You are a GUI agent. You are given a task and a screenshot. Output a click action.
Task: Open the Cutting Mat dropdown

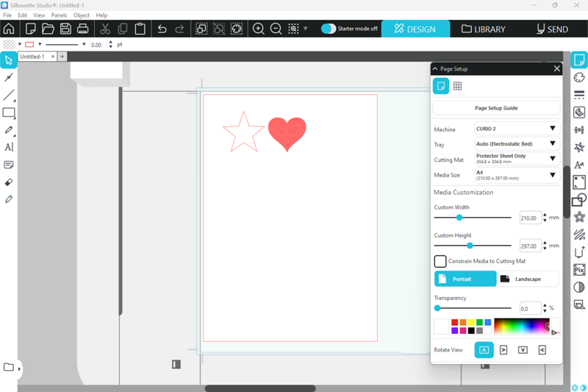coord(517,159)
